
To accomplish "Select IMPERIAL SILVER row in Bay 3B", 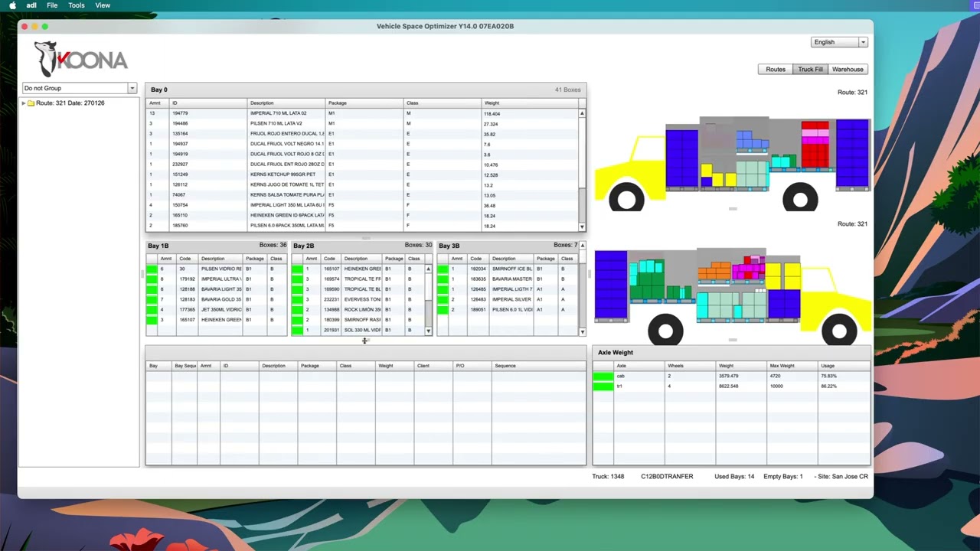I will pyautogui.click(x=508, y=300).
